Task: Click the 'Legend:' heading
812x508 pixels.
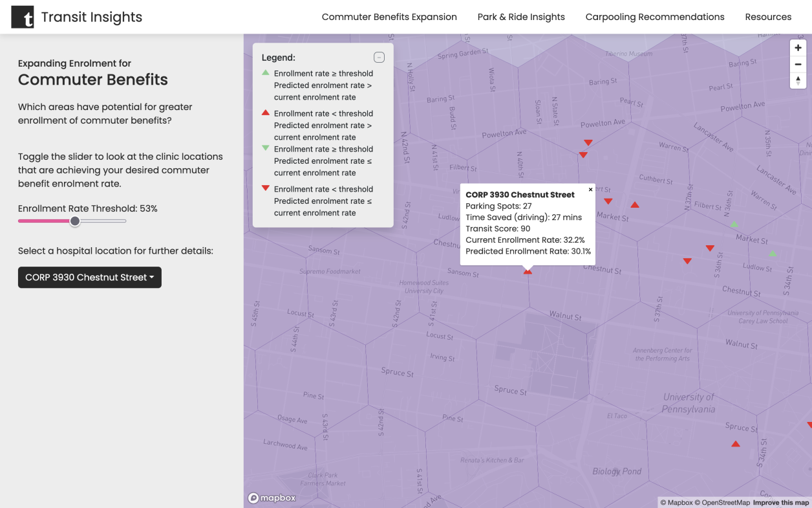Action: pyautogui.click(x=279, y=58)
